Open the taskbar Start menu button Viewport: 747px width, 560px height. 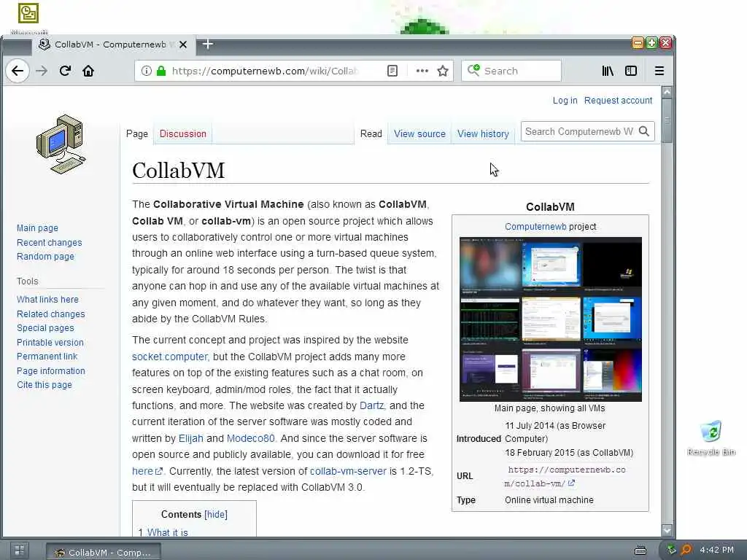pyautogui.click(x=19, y=551)
